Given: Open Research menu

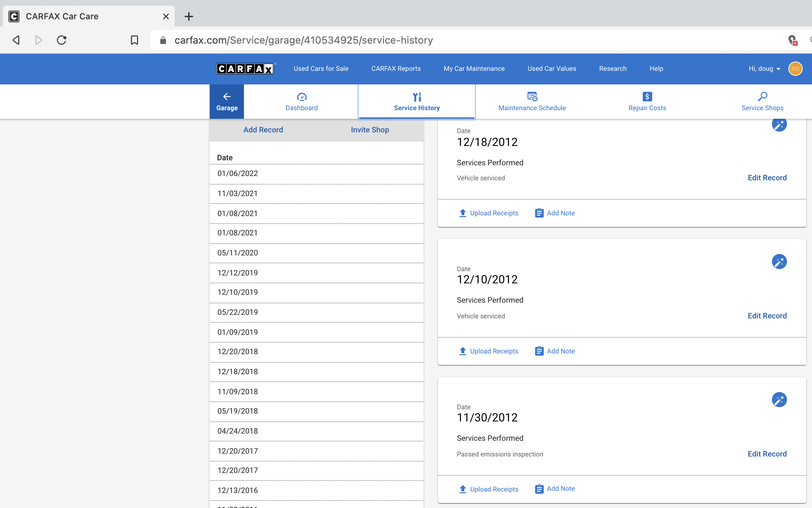Looking at the screenshot, I should point(613,69).
